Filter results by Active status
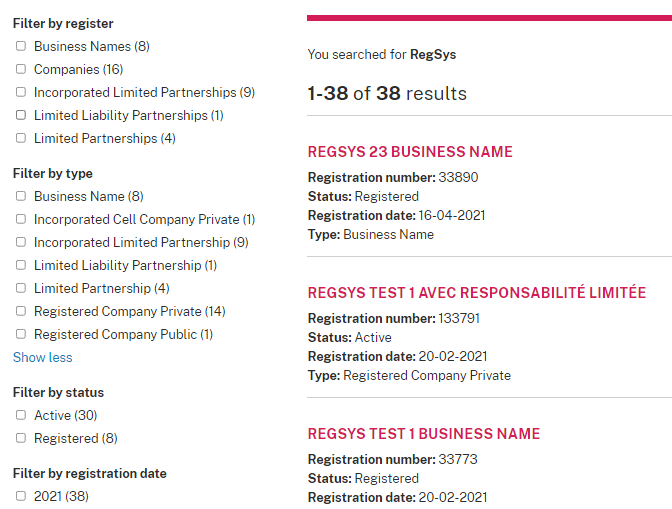Screen dimensions: 672x509 pyautogui.click(x=21, y=415)
